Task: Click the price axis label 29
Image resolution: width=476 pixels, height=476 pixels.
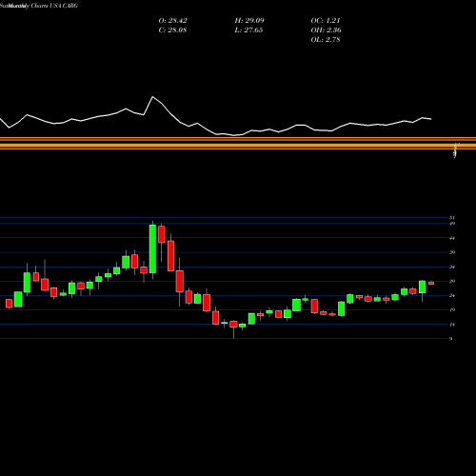Action: point(452,281)
